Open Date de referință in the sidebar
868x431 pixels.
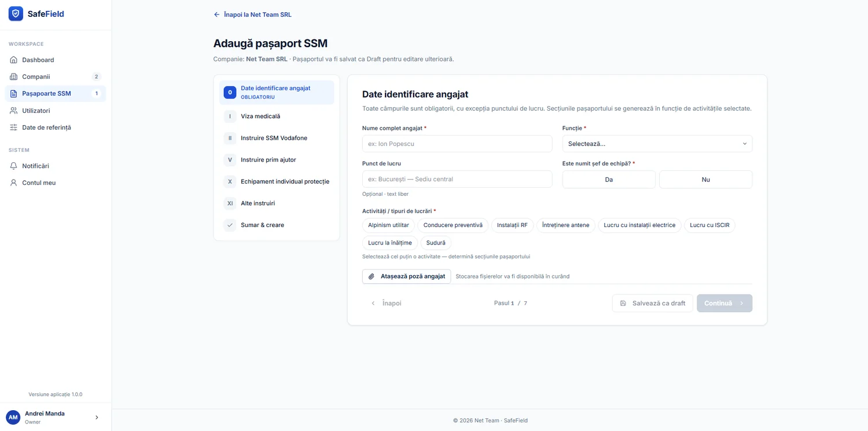tap(56, 127)
